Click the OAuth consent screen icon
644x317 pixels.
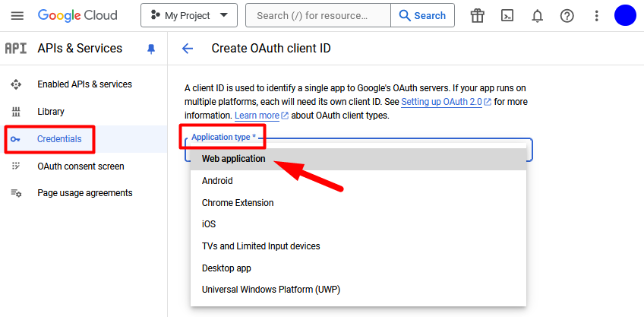click(16, 166)
